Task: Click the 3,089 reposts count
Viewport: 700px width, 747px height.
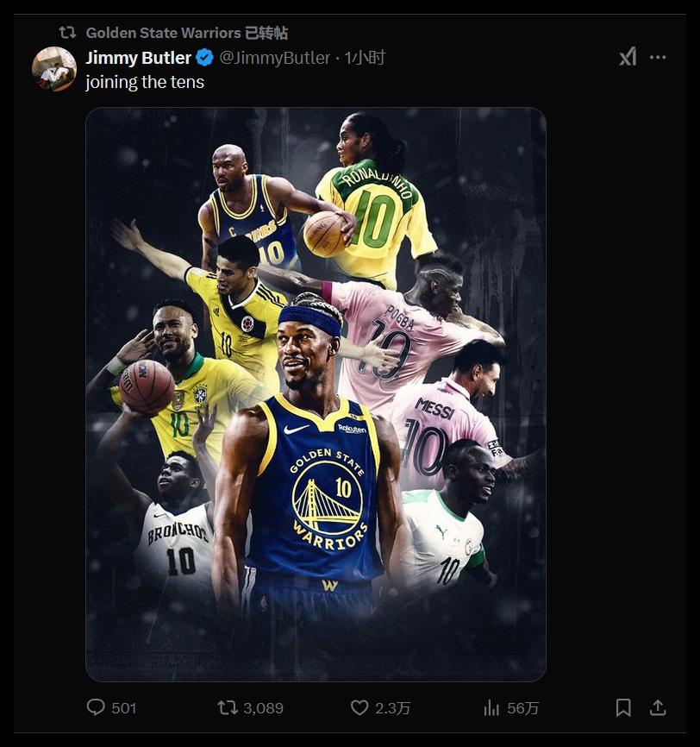Action: (263, 708)
